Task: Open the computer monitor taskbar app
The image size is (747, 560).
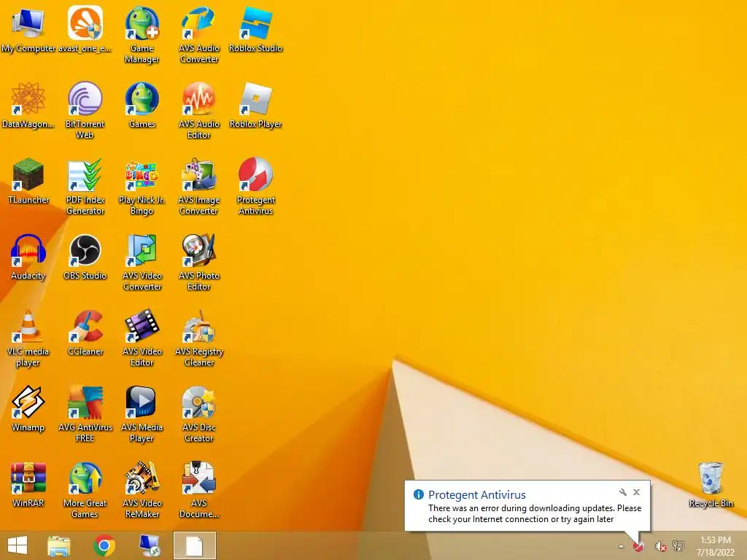Action: 150,545
